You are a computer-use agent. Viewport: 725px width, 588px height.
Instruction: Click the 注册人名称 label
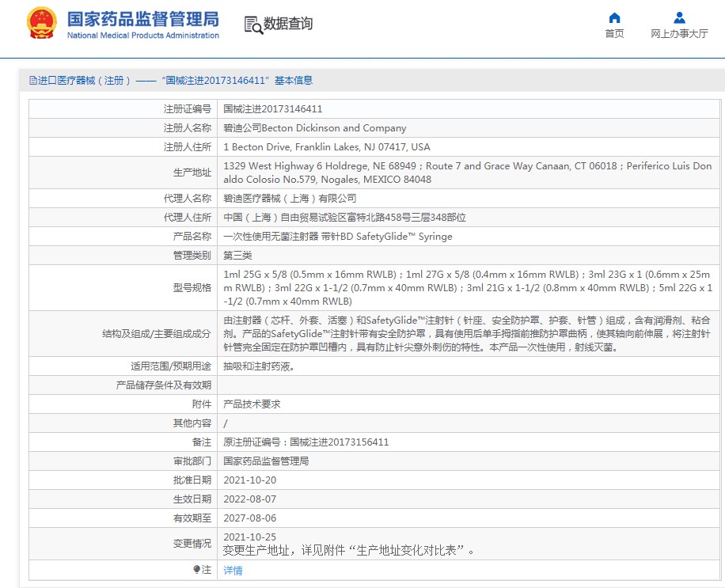pyautogui.click(x=188, y=128)
